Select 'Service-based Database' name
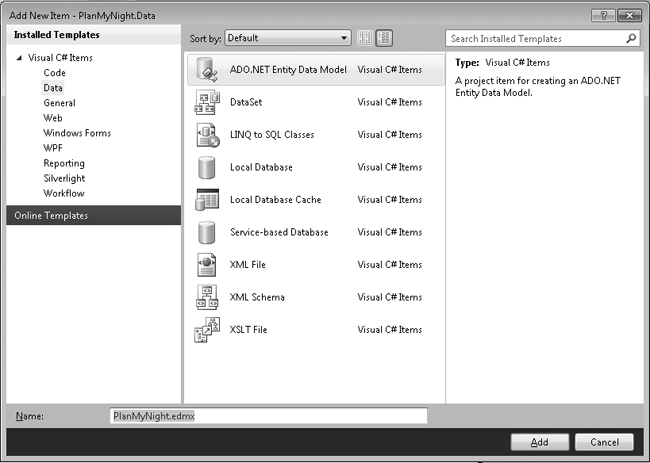The image size is (650, 463). coord(279,232)
